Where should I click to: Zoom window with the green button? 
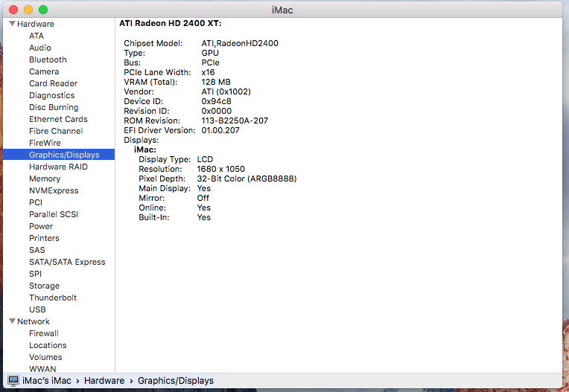point(43,10)
